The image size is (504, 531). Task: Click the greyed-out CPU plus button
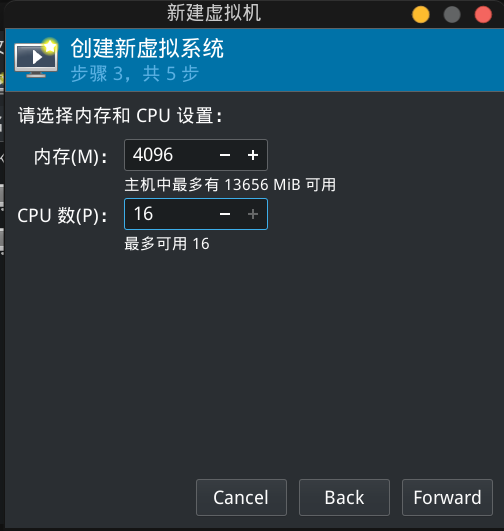coord(253,214)
